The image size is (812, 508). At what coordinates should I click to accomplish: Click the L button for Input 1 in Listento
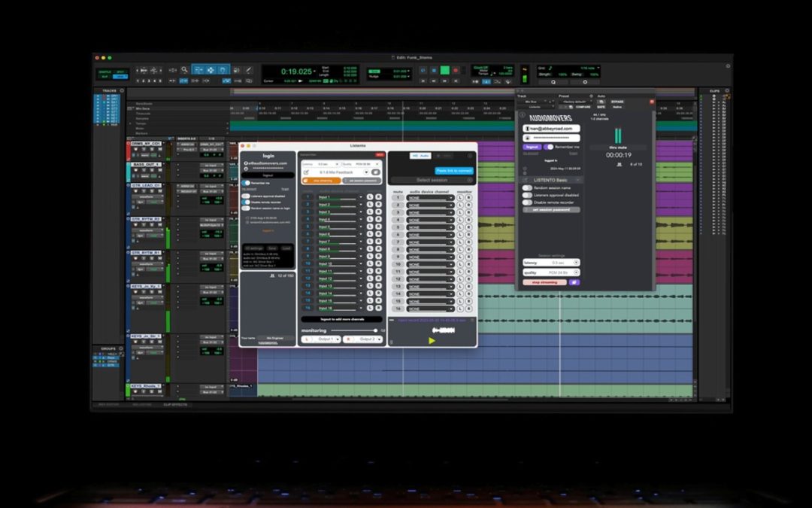370,197
